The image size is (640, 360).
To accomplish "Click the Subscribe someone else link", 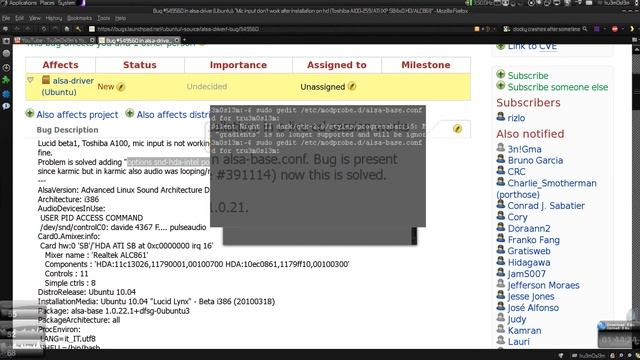I will tap(558, 87).
